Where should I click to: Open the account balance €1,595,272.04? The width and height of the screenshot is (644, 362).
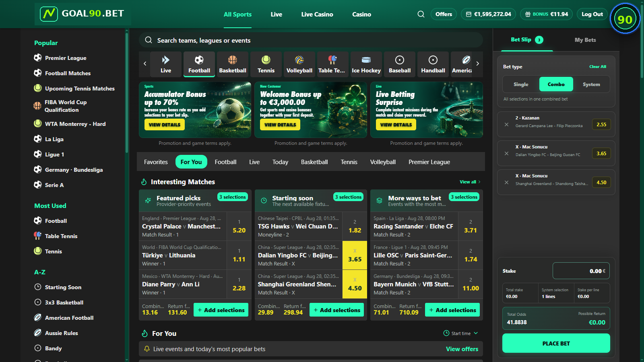point(489,14)
